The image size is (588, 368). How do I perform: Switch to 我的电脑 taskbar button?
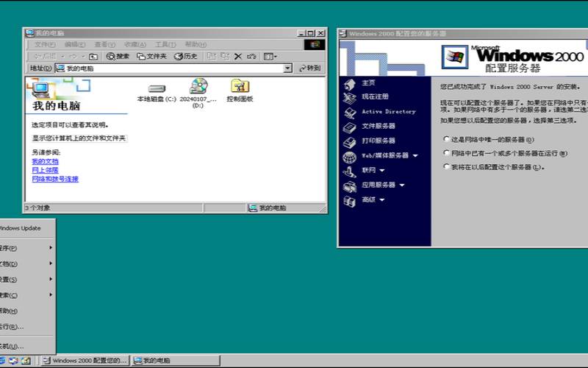point(176,361)
